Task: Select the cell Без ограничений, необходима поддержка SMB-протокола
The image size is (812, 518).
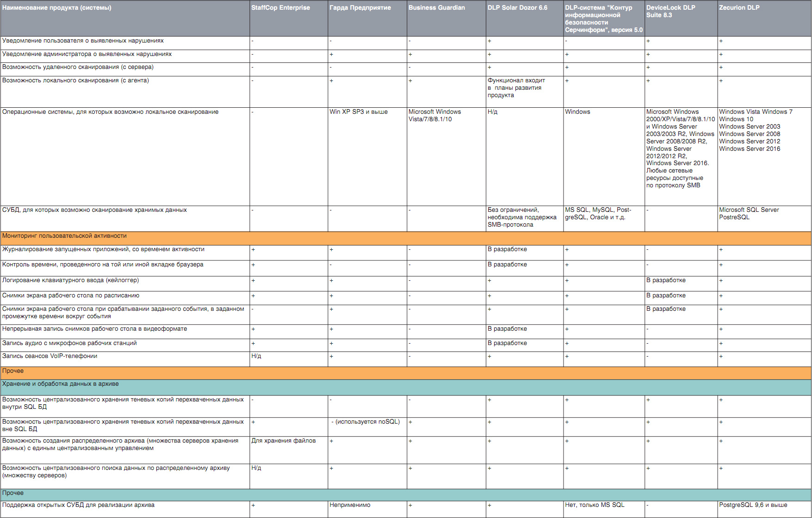Action: pyautogui.click(x=525, y=219)
